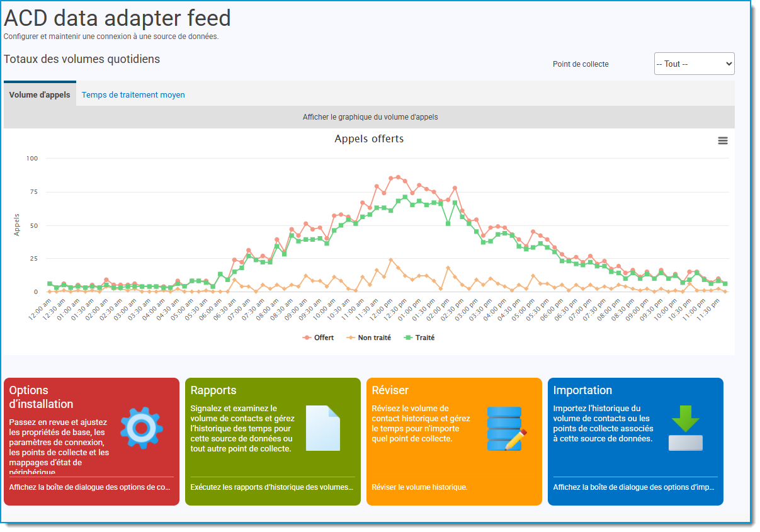Click the Totaux des volumes quotidiens heading

click(82, 59)
